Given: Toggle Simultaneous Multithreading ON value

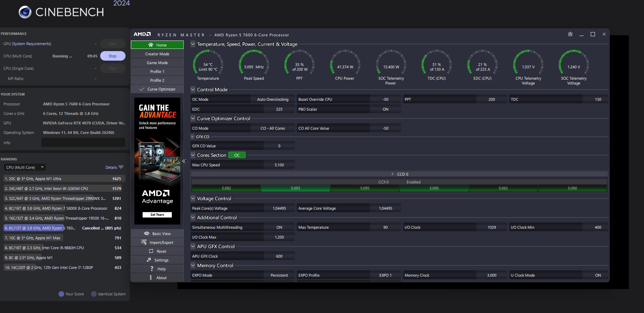Looking at the screenshot, I should pyautogui.click(x=279, y=227).
